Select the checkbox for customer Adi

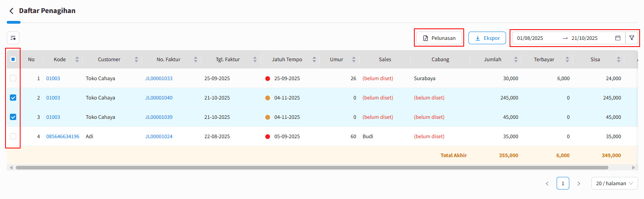click(x=13, y=136)
